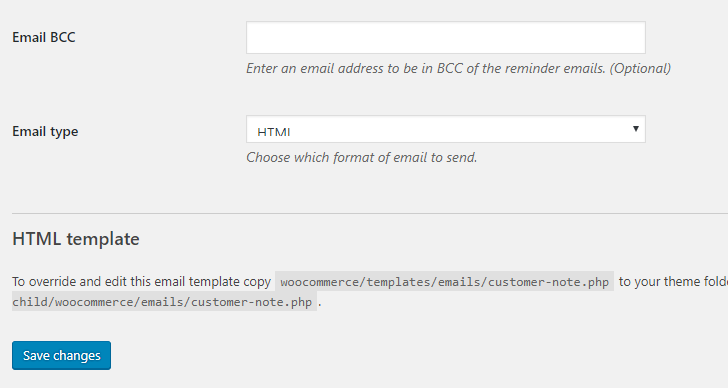Viewport: 728px width, 388px height.
Task: Click the HTML template heading
Action: click(76, 239)
